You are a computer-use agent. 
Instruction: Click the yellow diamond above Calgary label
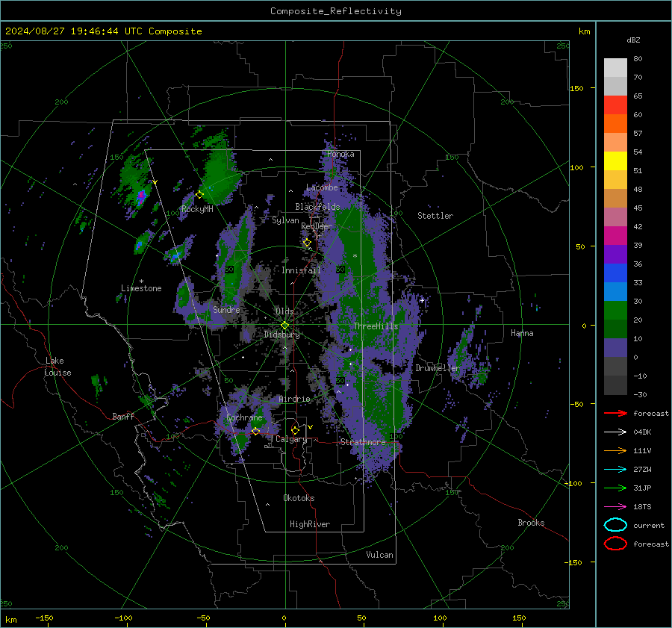pos(295,430)
